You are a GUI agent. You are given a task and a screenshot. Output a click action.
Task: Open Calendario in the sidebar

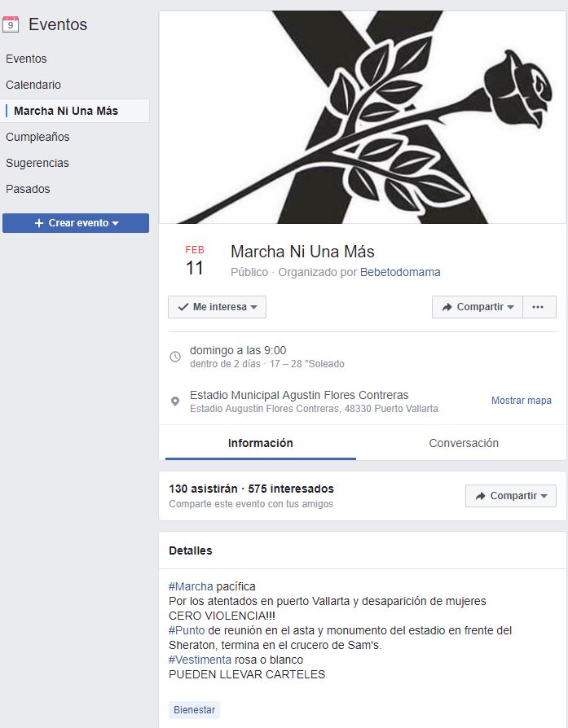tap(33, 85)
